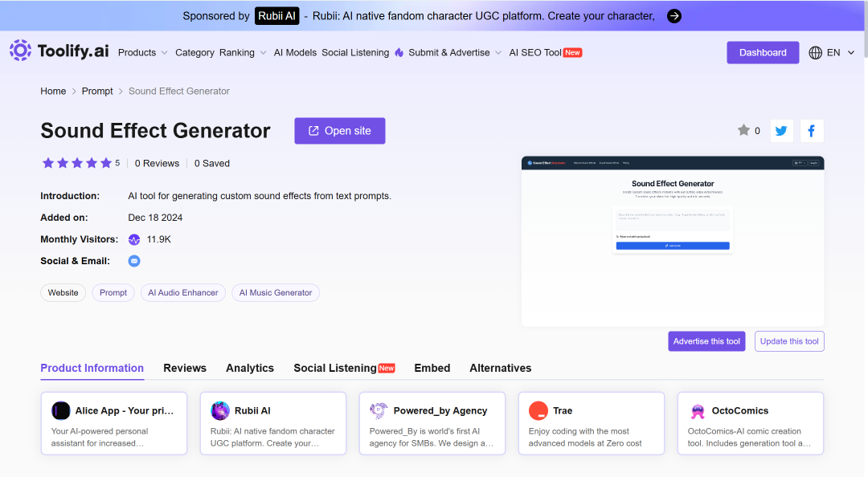Click the star favorite icon
The width and height of the screenshot is (868, 477).
tap(743, 130)
